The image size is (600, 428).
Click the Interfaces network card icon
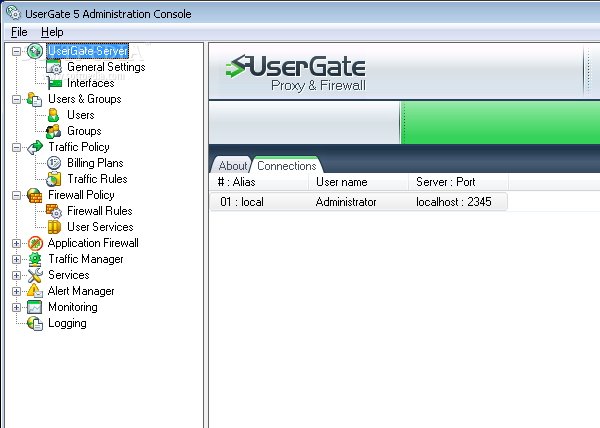pos(54,83)
